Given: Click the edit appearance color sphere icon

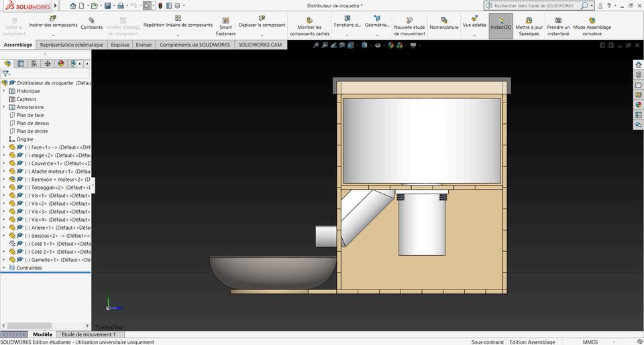Looking at the screenshot, I should pyautogui.click(x=392, y=46).
